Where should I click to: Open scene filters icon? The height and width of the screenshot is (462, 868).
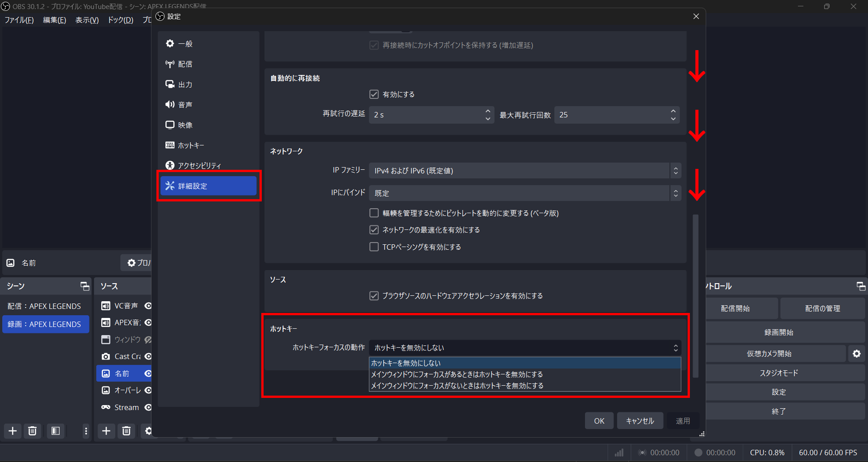(x=56, y=431)
